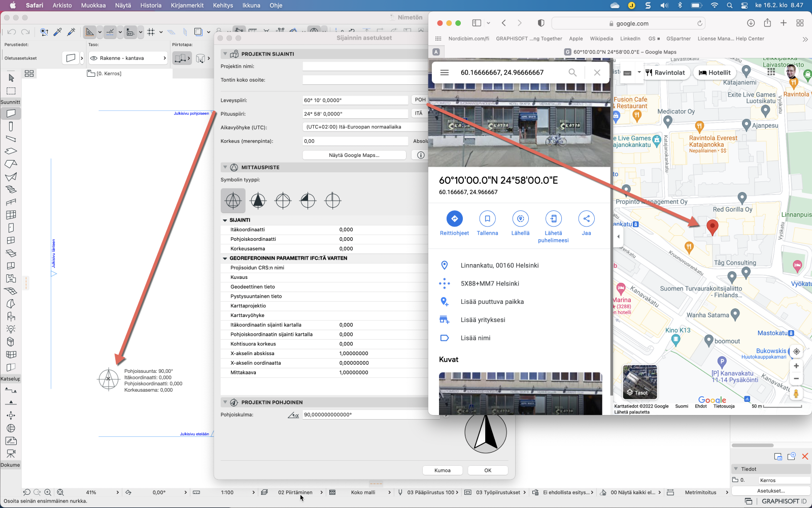The height and width of the screenshot is (508, 812).
Task: Activate the eyedropper pick-up parameters tool
Action: tap(58, 32)
